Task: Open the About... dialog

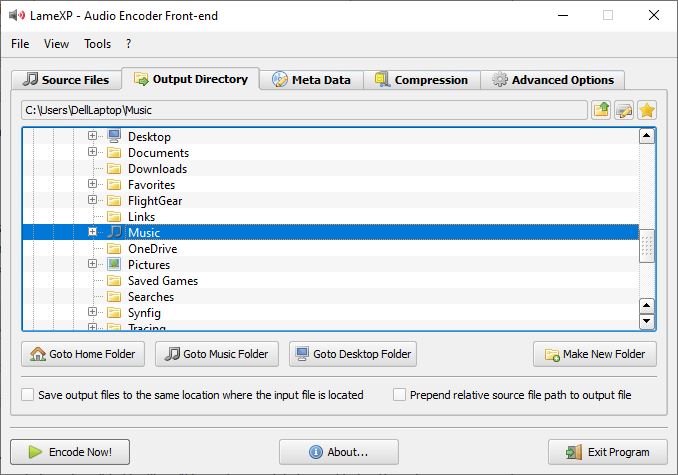Action: point(339,452)
